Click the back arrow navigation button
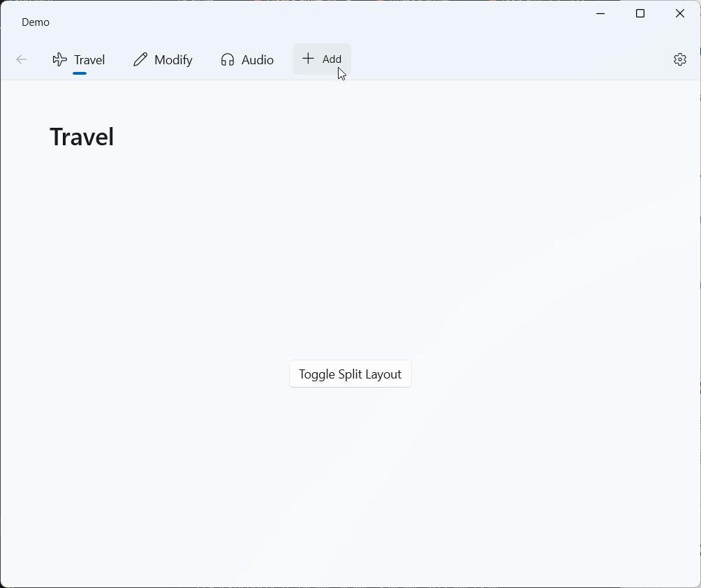This screenshot has width=701, height=588. (x=22, y=60)
